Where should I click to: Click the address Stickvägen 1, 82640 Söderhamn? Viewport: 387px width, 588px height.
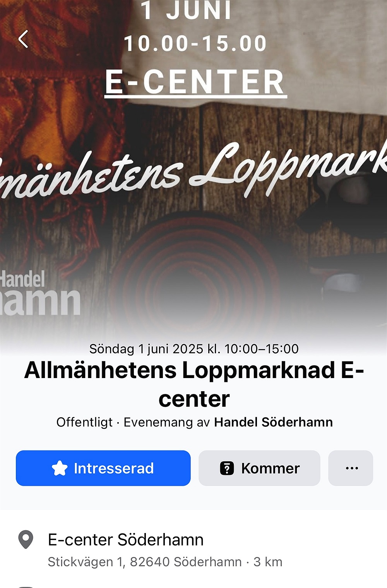(x=145, y=562)
